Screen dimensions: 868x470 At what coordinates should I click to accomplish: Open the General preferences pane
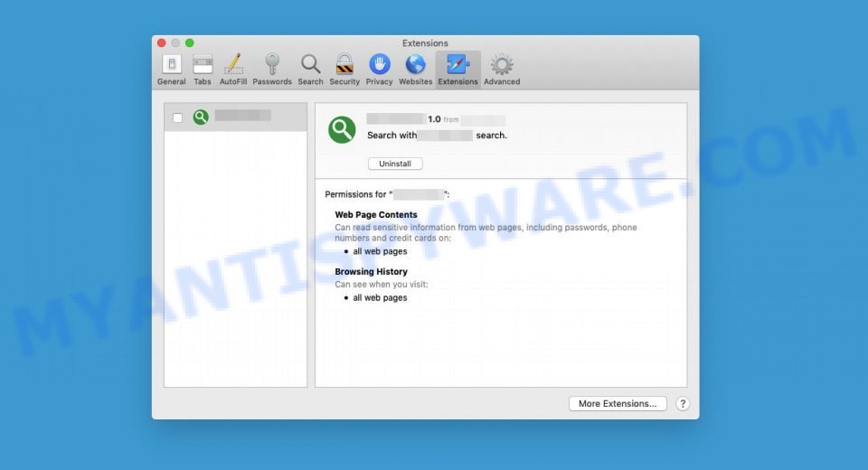pos(171,70)
